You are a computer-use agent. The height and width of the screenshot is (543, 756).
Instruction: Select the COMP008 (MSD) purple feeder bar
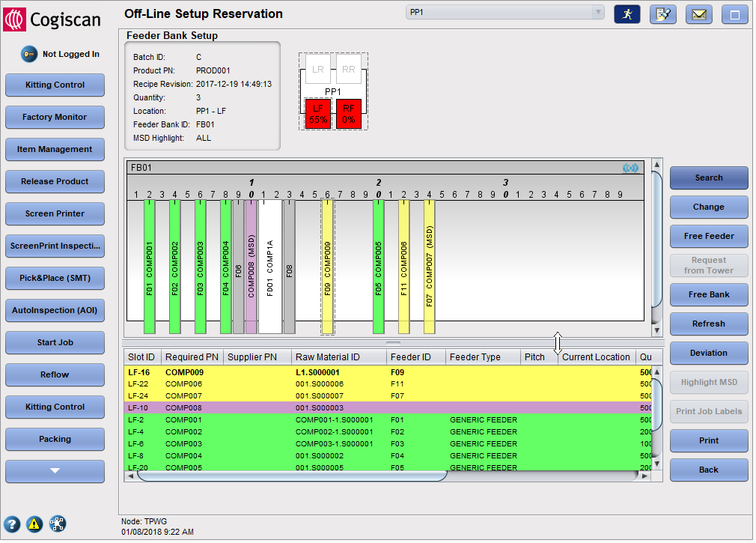pos(252,267)
